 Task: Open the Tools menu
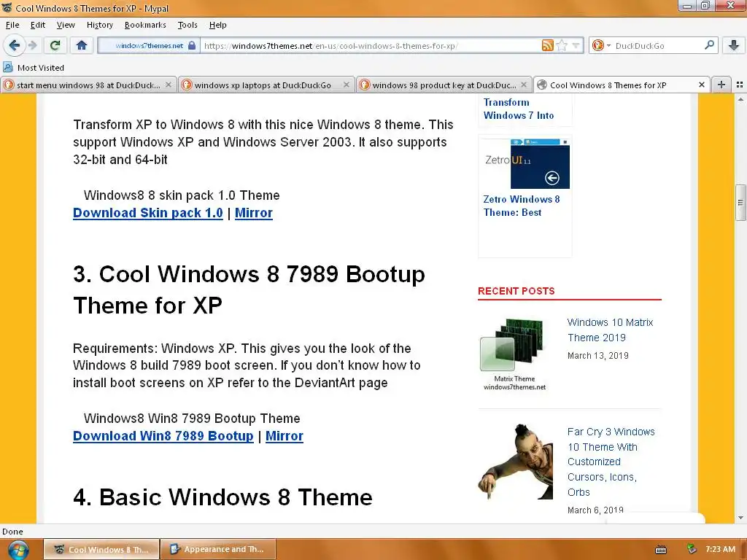(187, 26)
